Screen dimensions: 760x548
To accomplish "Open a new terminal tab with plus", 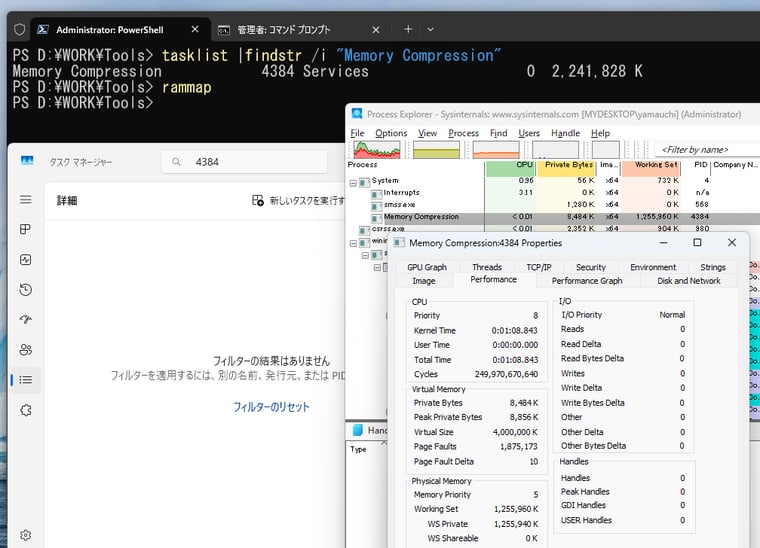I will pyautogui.click(x=408, y=30).
